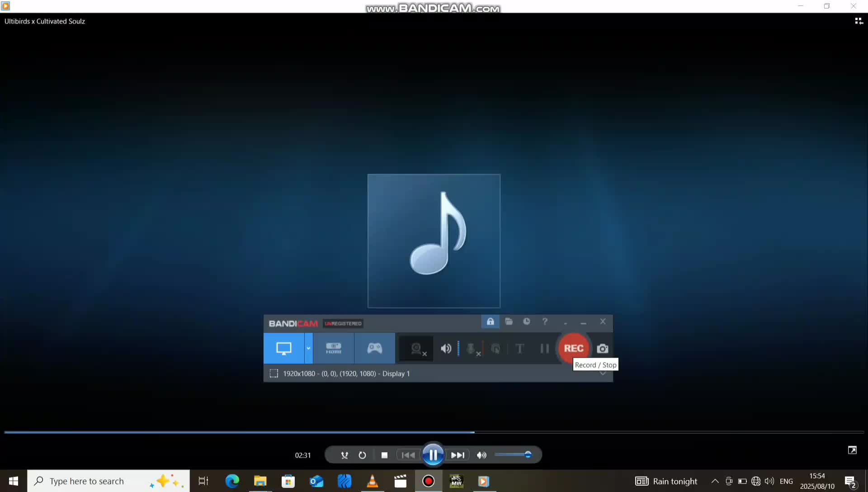Open Bandicam scheduled recording clock icon

point(527,322)
